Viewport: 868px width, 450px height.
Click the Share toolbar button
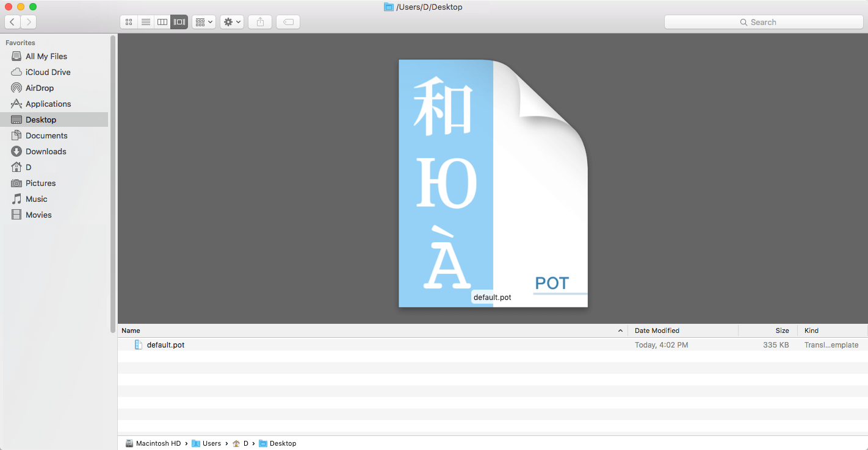(x=260, y=22)
